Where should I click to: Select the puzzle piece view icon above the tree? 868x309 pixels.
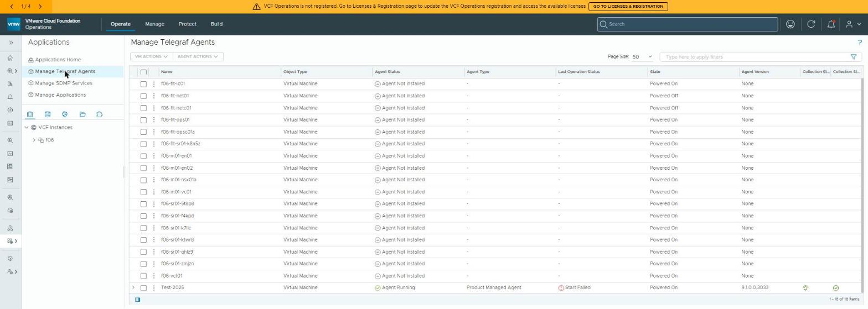point(100,114)
